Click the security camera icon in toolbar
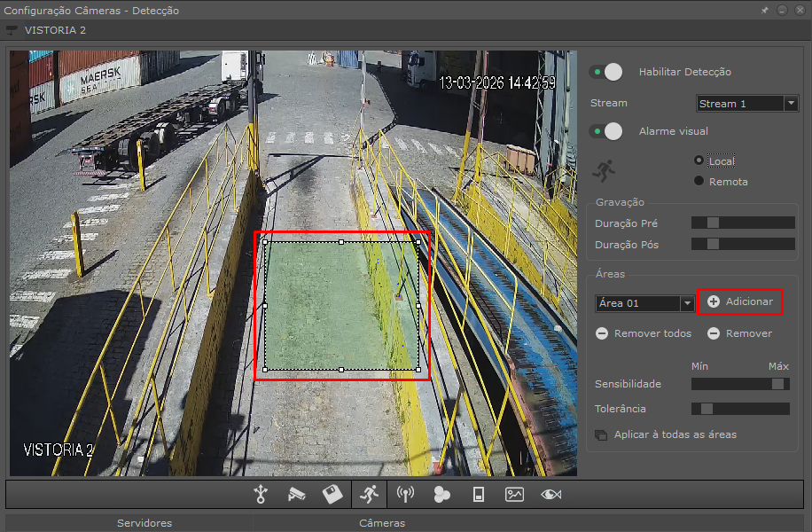Image resolution: width=812 pixels, height=532 pixels. [296, 495]
